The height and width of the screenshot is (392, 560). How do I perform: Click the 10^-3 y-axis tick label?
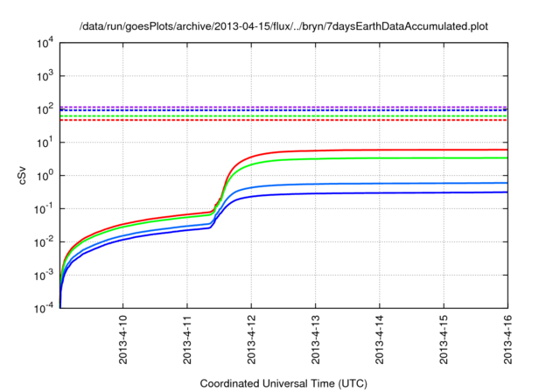(x=44, y=275)
